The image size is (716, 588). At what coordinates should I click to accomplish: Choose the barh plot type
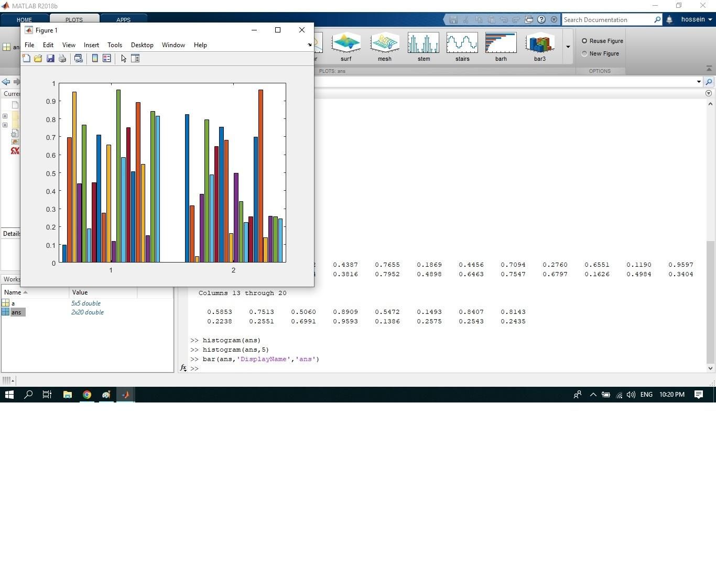click(501, 47)
